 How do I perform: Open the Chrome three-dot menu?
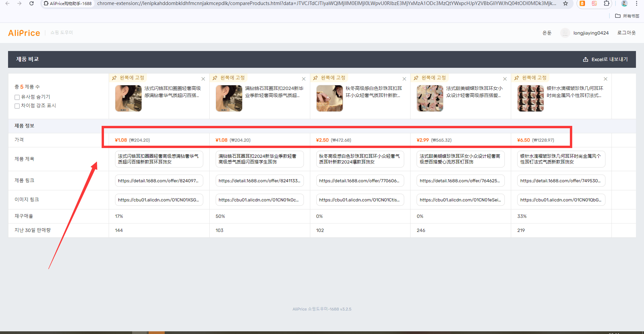(637, 3)
